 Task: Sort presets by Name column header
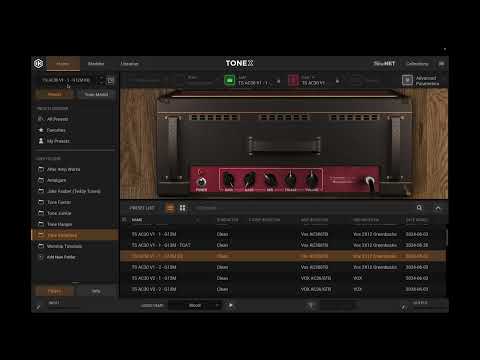(x=137, y=220)
